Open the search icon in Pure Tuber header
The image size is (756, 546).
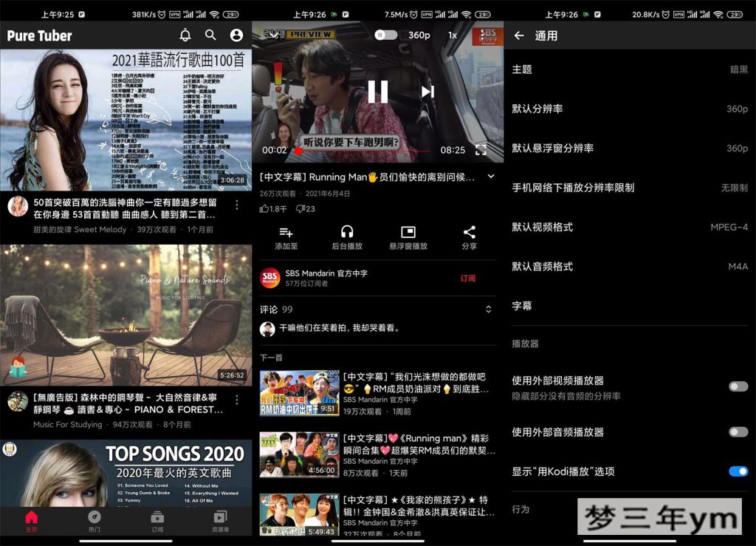pyautogui.click(x=210, y=35)
